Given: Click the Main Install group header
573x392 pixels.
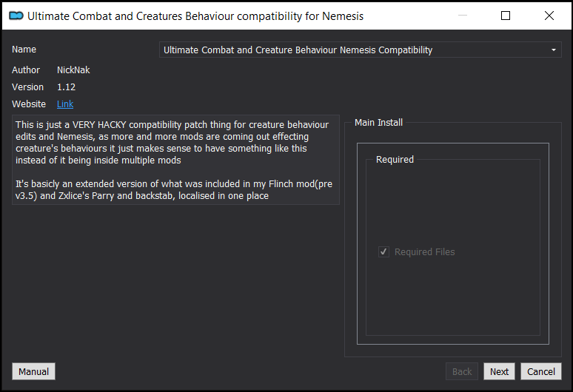Looking at the screenshot, I should [378, 123].
